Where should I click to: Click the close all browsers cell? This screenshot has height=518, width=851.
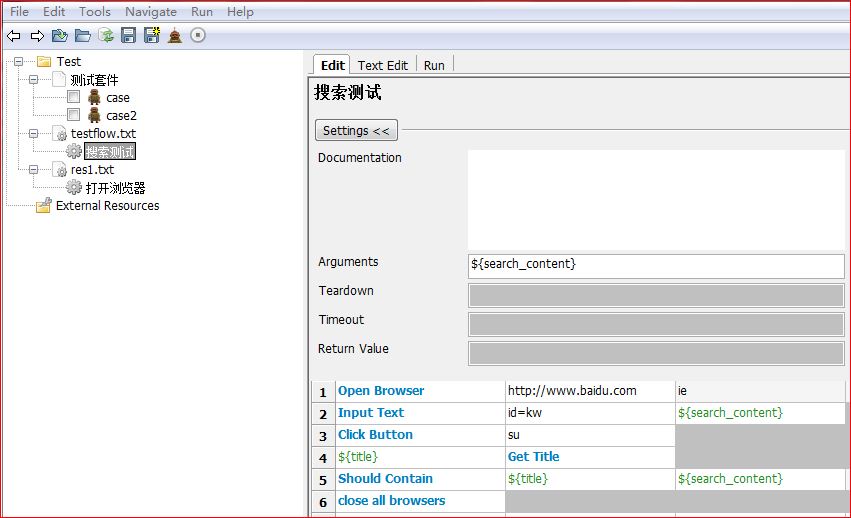click(421, 501)
